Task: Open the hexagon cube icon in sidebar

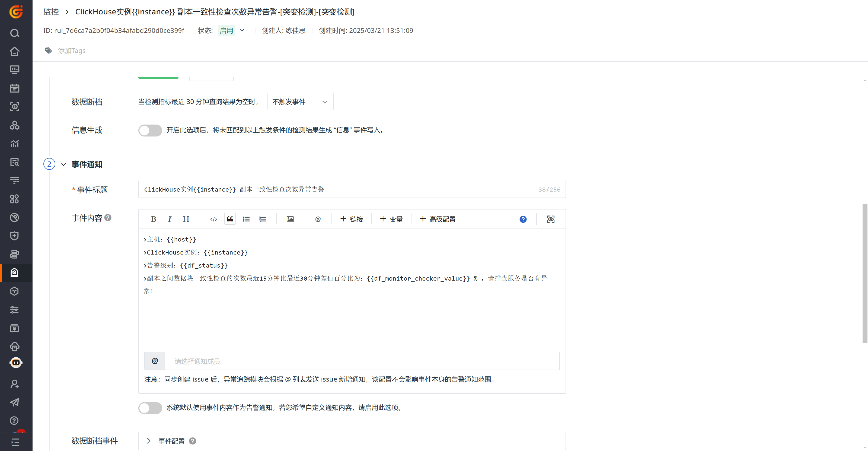Action: [x=14, y=291]
